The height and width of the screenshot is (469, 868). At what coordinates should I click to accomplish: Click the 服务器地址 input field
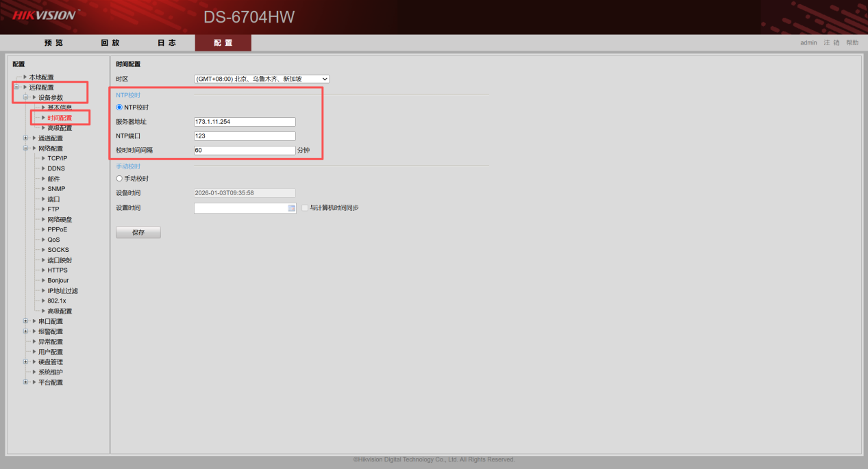[245, 122]
